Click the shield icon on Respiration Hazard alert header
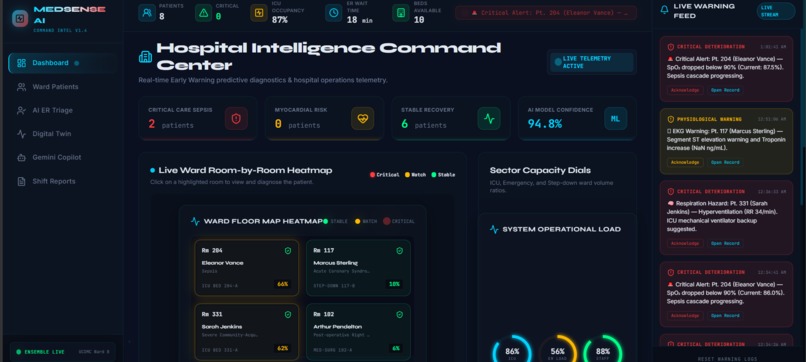 tap(670, 191)
